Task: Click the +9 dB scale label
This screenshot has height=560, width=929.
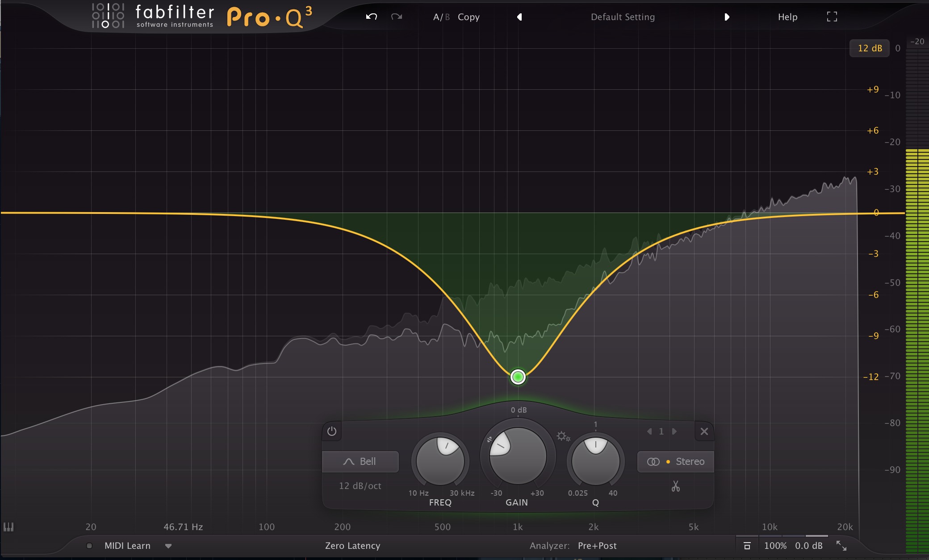Action: 873,89
